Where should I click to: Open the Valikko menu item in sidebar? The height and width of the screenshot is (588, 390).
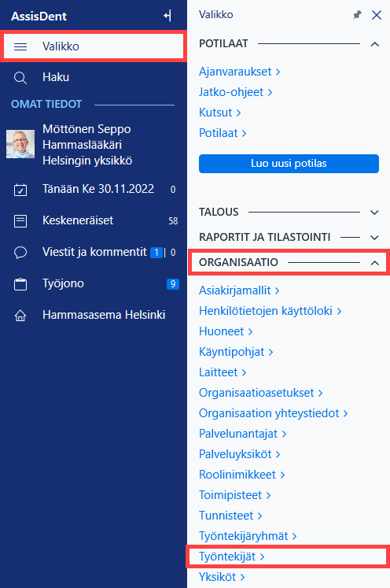94,46
